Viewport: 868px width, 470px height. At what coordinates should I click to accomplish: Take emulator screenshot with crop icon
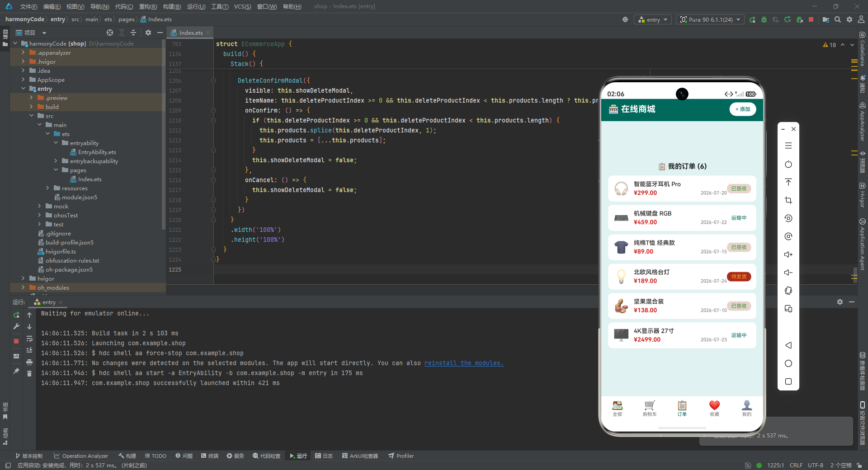788,200
